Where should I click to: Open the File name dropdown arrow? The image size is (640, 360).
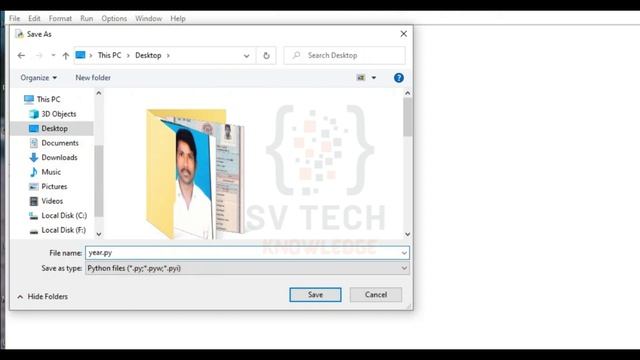coord(404,253)
